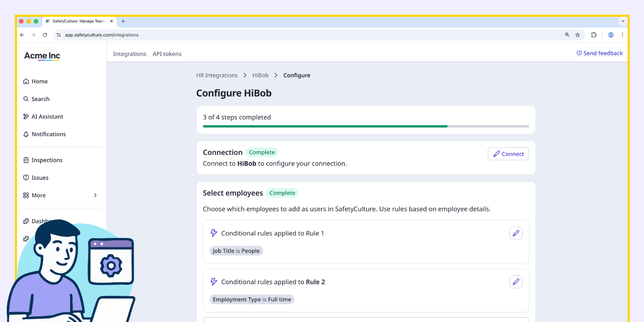
Task: Navigate to HiBob breadcrumb
Action: tap(260, 75)
